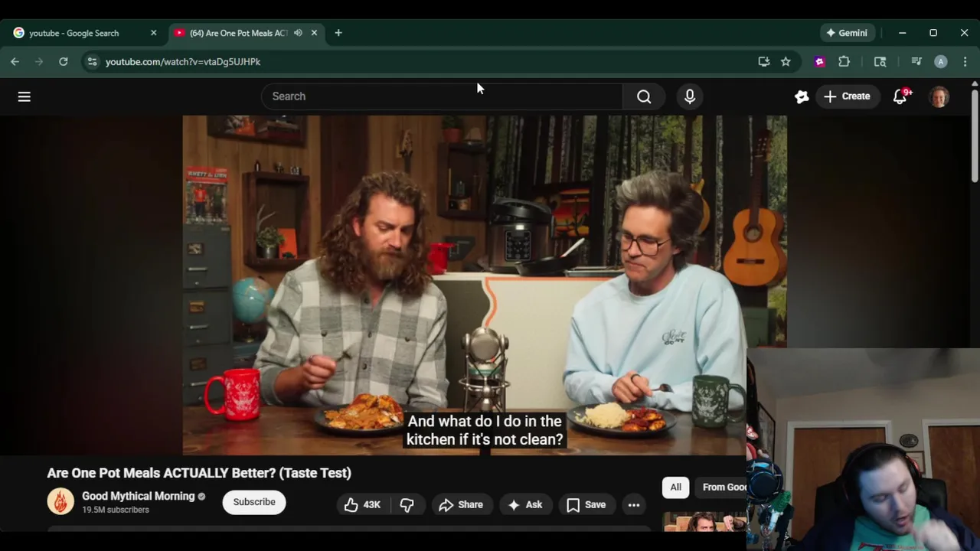Image resolution: width=980 pixels, height=551 pixels.
Task: Open the Good Mythical Morning channel avatar
Action: coord(60,501)
